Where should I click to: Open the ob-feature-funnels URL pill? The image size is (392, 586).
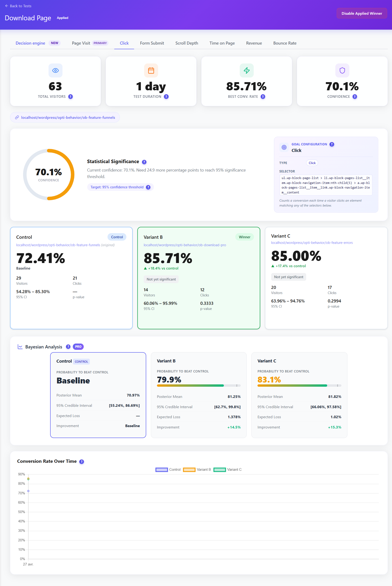coord(65,117)
